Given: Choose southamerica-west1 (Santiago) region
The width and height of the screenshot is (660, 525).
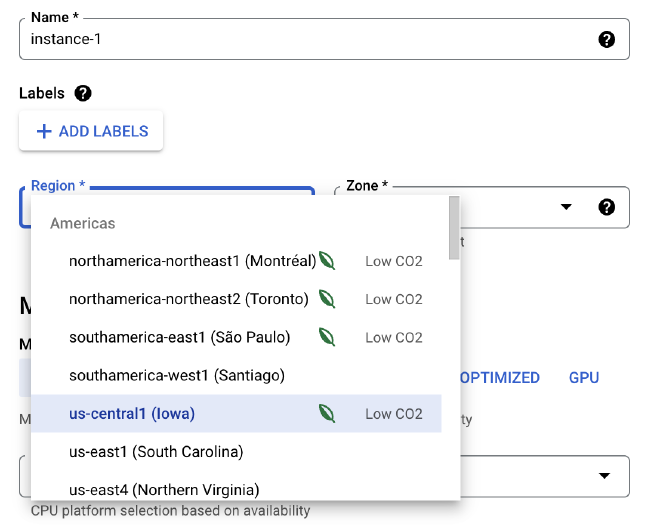Looking at the screenshot, I should pyautogui.click(x=236, y=376).
